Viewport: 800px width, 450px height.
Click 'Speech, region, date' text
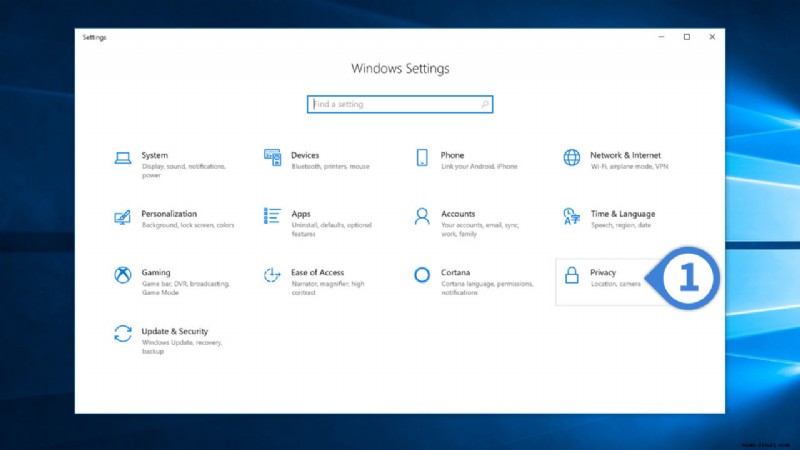(621, 225)
